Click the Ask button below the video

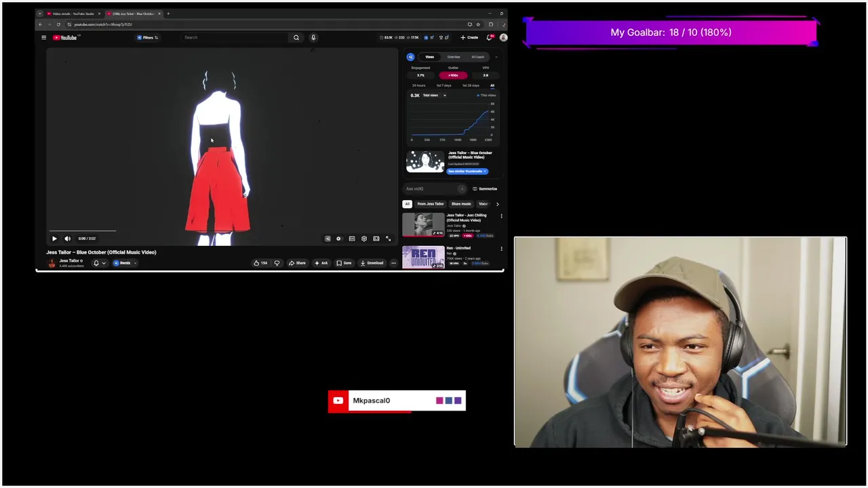coord(321,263)
